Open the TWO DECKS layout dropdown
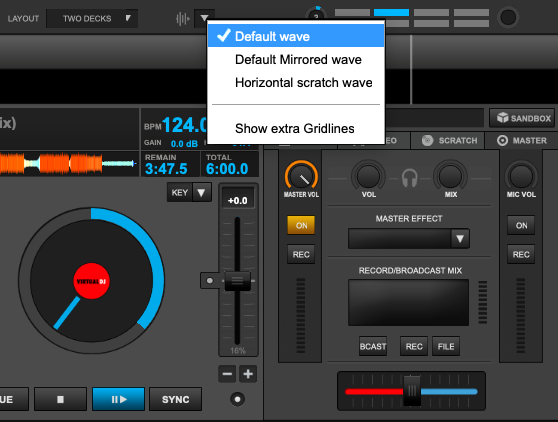Viewport: 558px width, 422px height. coord(92,19)
